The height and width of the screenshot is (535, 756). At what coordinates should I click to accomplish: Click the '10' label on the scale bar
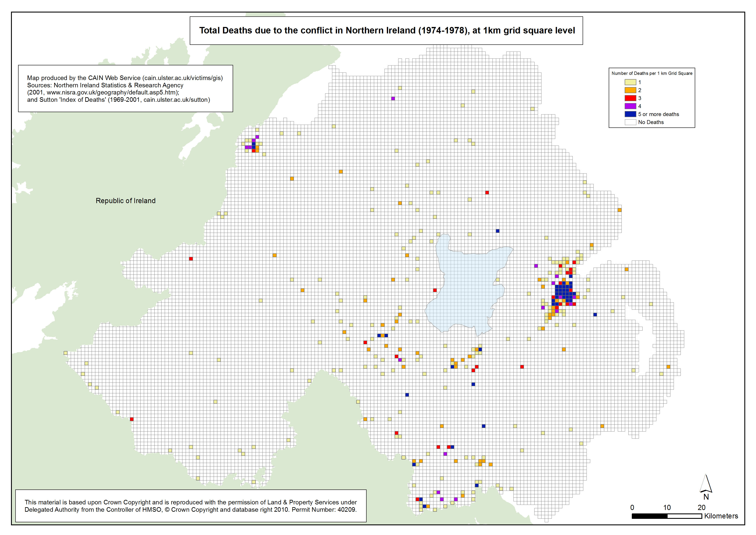[x=667, y=507]
